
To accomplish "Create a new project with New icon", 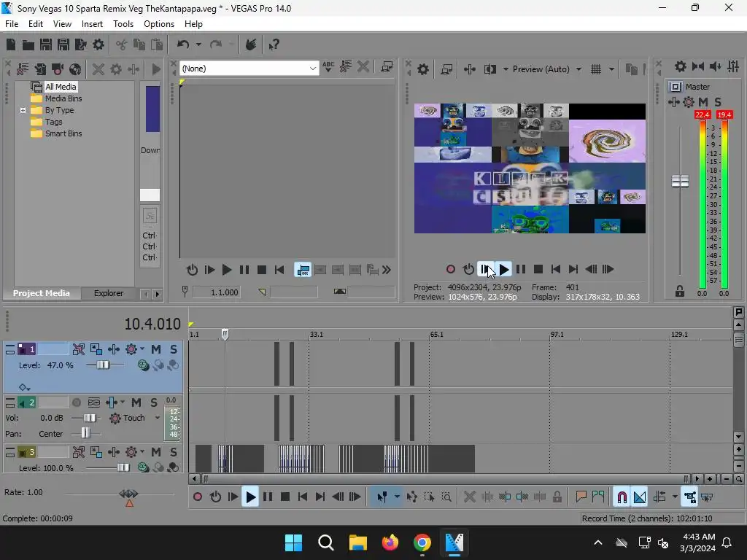I will [10, 44].
